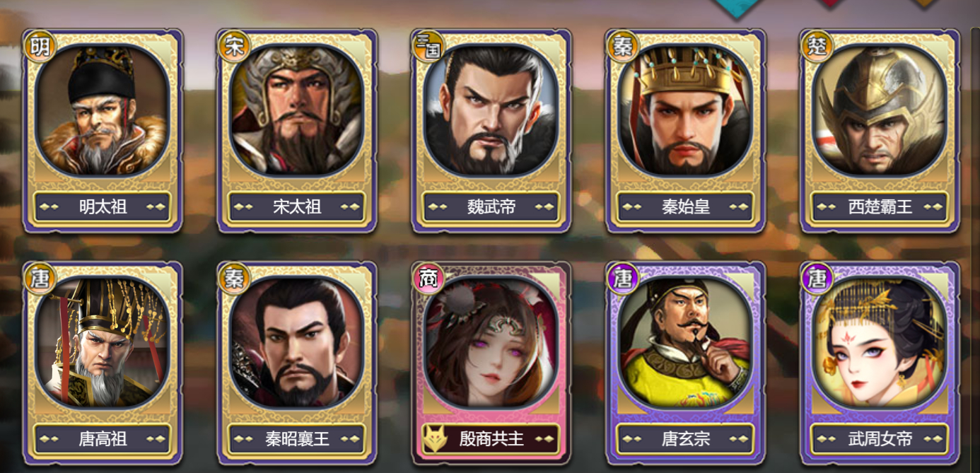Click the 唐 badge on 唐玄宗 card

pos(622,279)
